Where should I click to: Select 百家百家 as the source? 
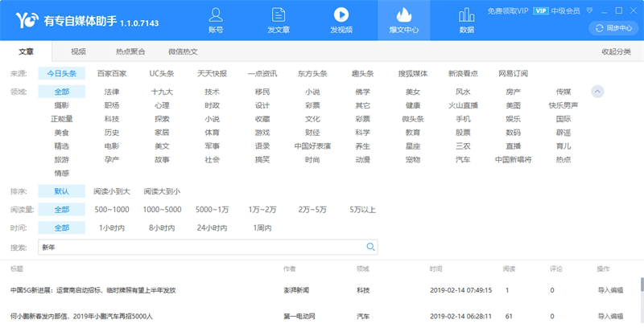click(112, 73)
